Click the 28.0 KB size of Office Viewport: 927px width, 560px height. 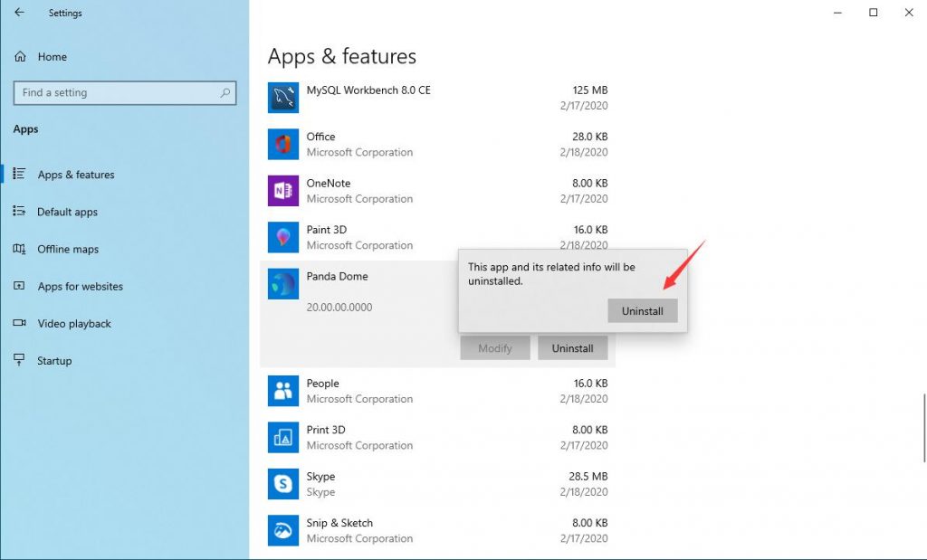click(590, 137)
